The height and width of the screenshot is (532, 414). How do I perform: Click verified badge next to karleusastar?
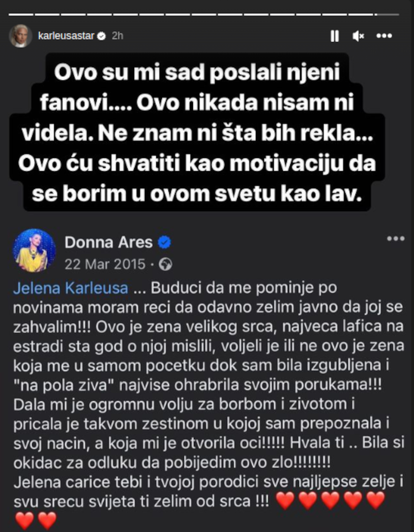click(x=101, y=36)
